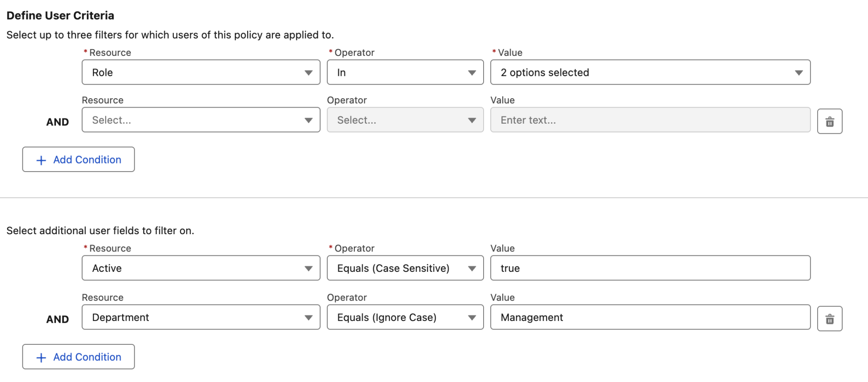Viewport: 868px width, 382px height.
Task: Expand the Role resource selector
Action: click(x=201, y=72)
